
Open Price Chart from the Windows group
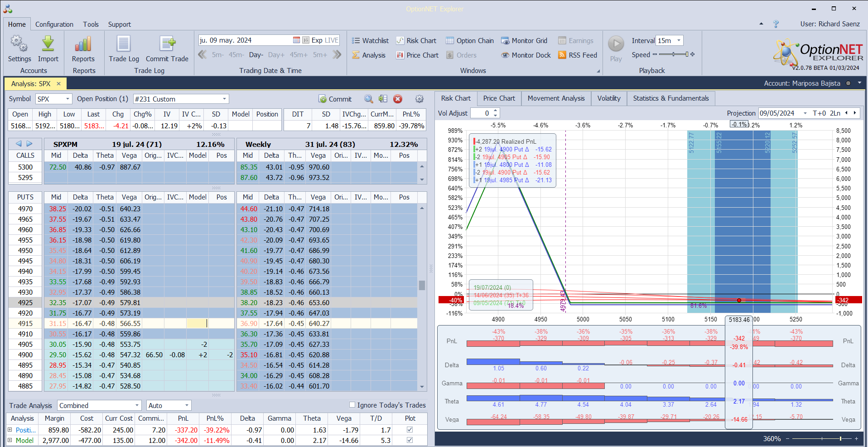[x=417, y=55]
